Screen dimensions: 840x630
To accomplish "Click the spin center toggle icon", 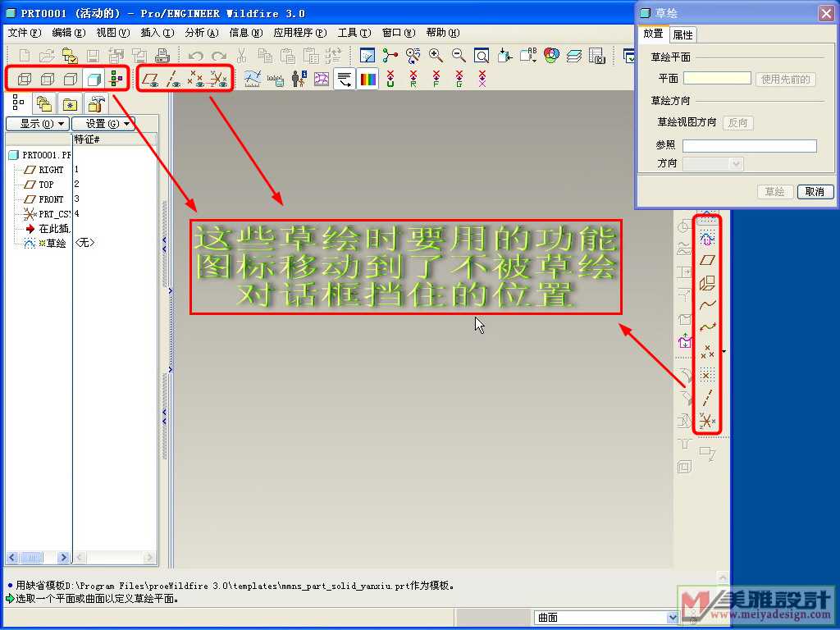I will point(390,55).
